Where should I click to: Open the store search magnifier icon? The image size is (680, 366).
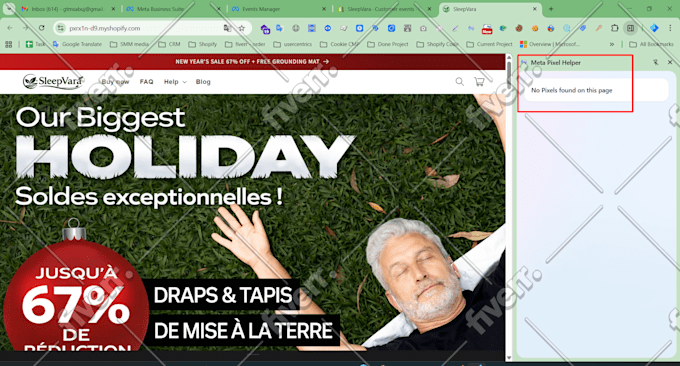(x=460, y=82)
